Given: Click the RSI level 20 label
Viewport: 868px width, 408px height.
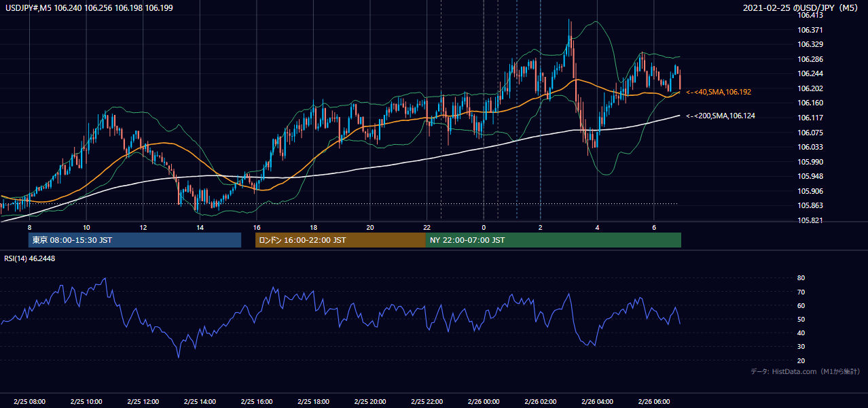Looking at the screenshot, I should (801, 360).
